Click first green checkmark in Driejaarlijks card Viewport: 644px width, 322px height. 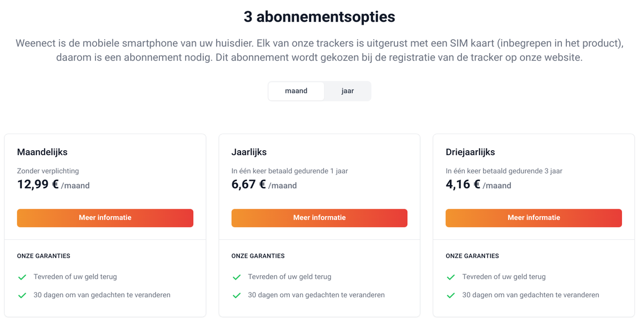tap(451, 277)
